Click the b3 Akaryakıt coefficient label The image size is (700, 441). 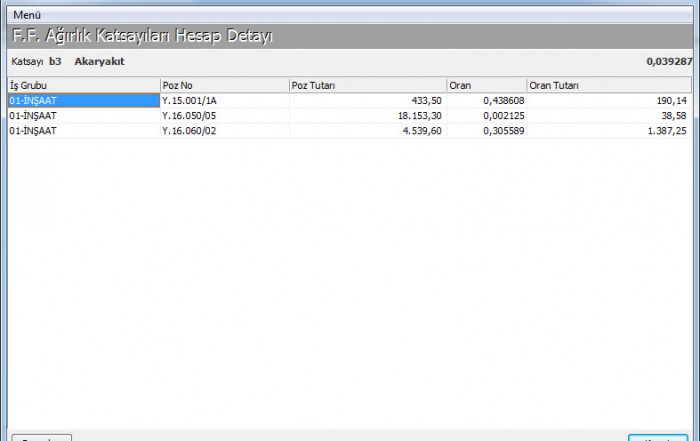(98, 61)
